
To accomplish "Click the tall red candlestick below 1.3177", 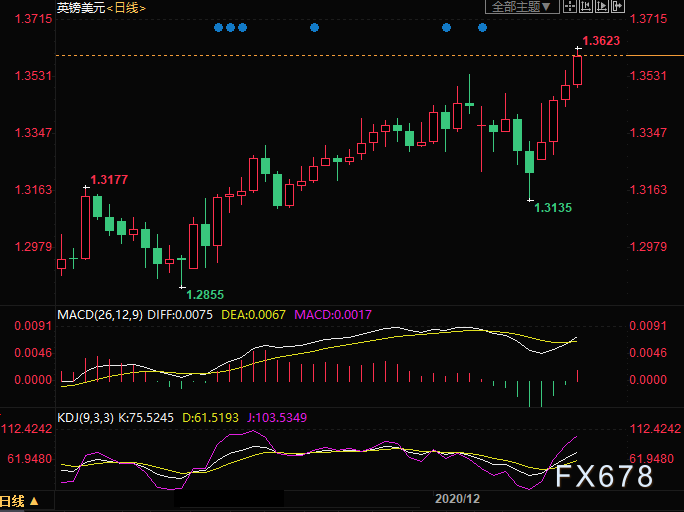I will (x=86, y=227).
